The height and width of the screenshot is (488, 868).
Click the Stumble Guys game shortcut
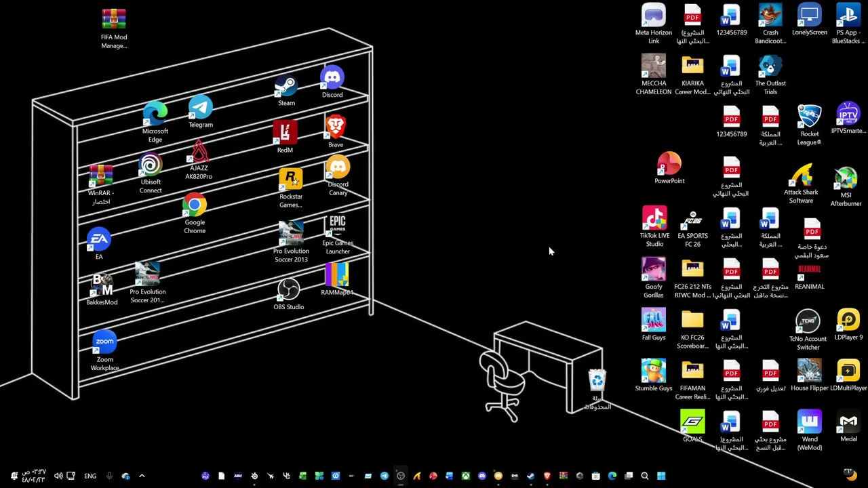coord(654,375)
